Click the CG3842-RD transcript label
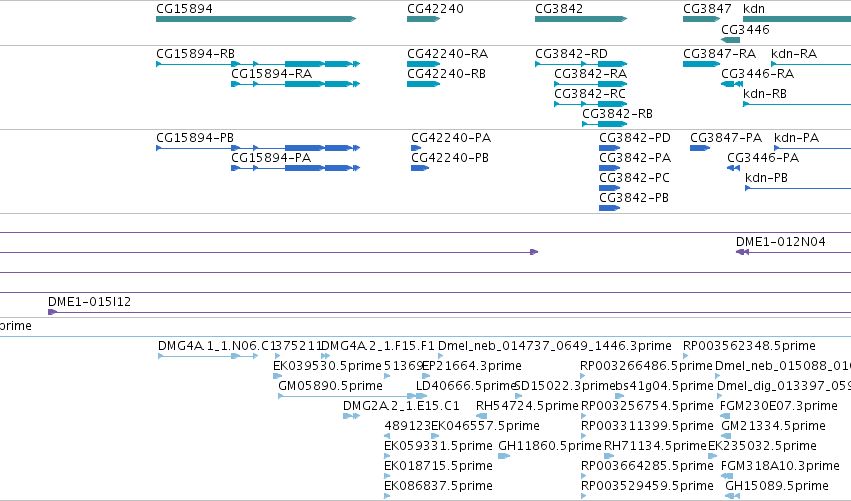851x501 pixels. point(571,54)
